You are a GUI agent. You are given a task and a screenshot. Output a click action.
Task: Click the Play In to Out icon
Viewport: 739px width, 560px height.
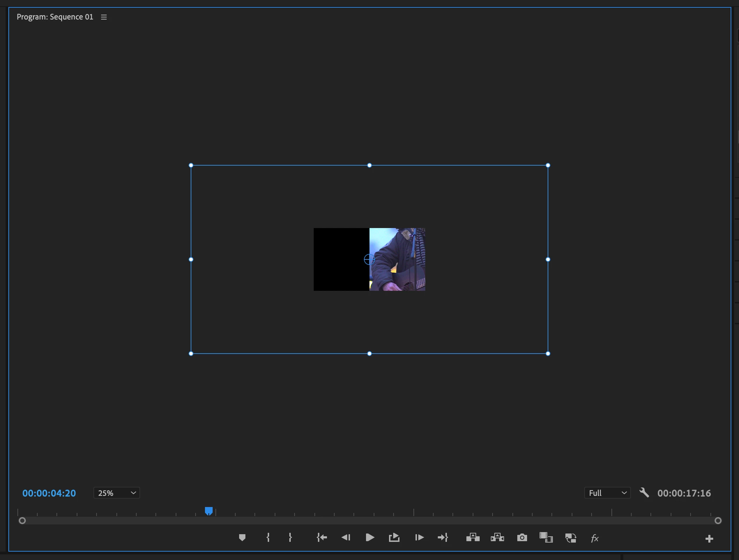(394, 538)
